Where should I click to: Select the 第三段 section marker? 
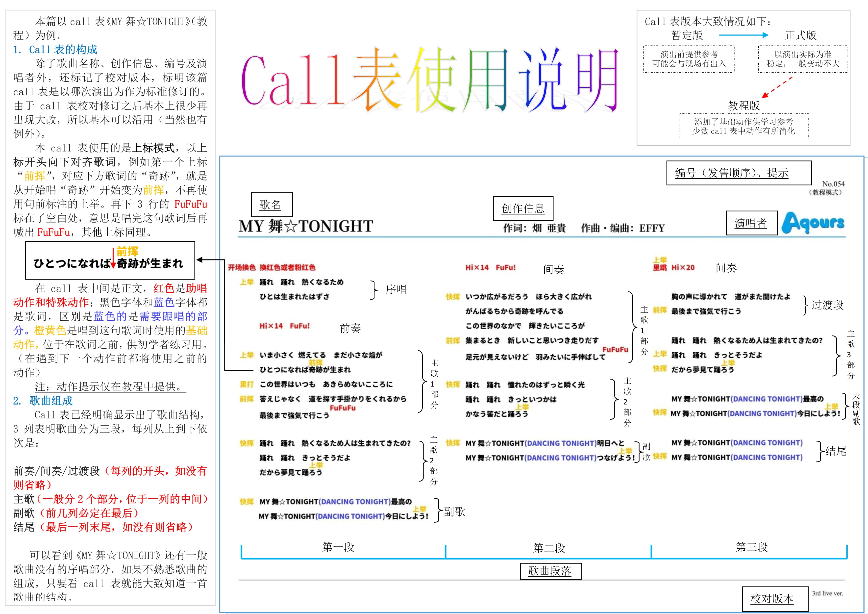[x=752, y=547]
